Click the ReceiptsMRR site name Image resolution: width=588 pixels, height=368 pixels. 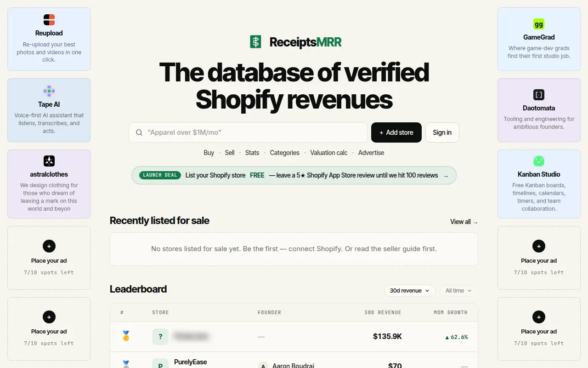point(305,42)
